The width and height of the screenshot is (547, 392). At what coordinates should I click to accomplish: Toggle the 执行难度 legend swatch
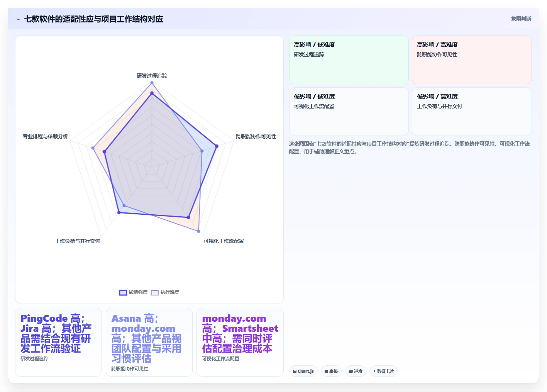click(x=155, y=292)
